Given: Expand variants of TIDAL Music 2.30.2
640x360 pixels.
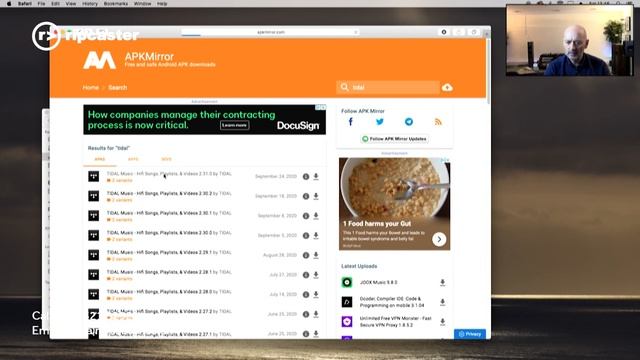Looking at the screenshot, I should click(x=120, y=200).
